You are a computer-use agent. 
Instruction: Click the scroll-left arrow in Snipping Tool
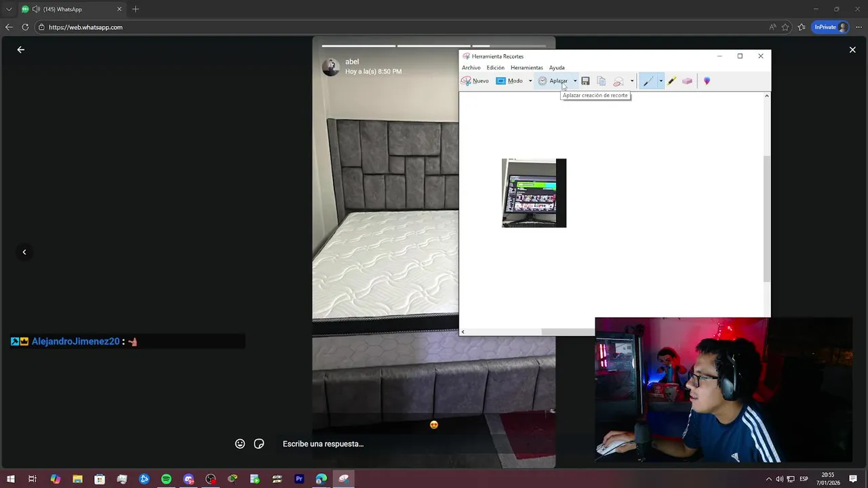point(463,331)
